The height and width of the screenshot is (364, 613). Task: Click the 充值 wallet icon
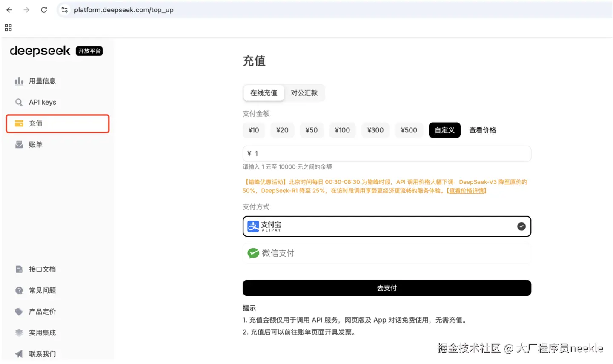(19, 123)
